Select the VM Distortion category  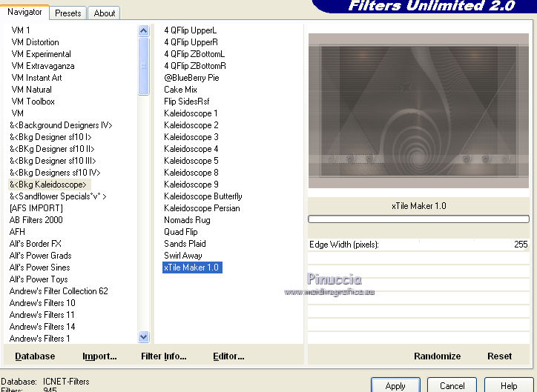[x=36, y=42]
